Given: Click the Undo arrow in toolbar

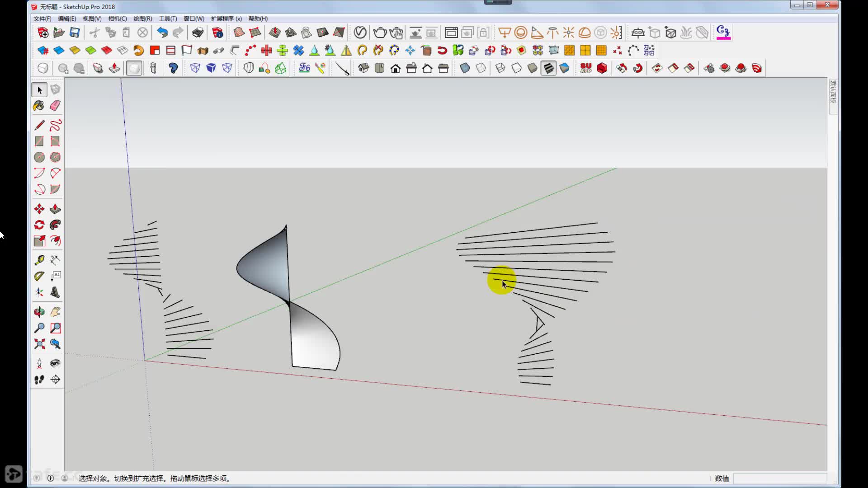Looking at the screenshot, I should point(162,33).
